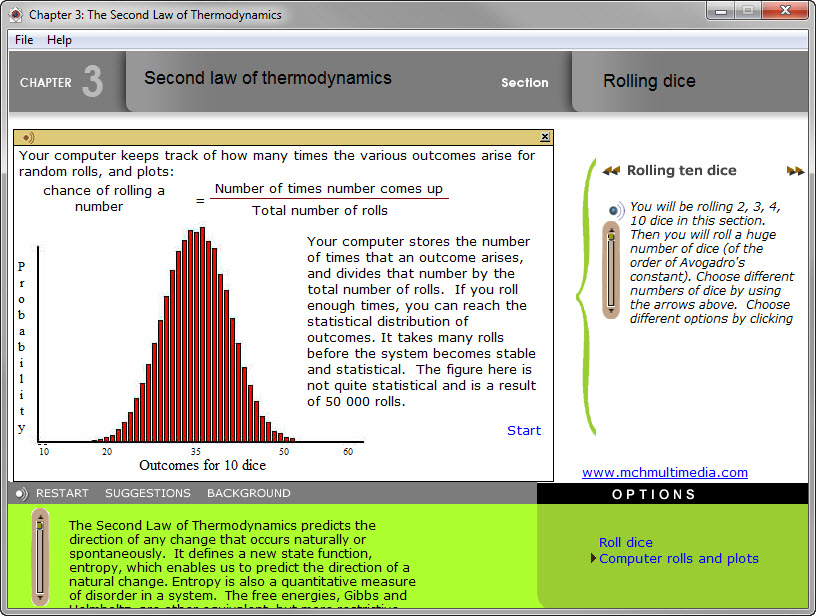Play audio for Rolling ten dice description
This screenshot has height=616, width=816.
pyautogui.click(x=616, y=210)
